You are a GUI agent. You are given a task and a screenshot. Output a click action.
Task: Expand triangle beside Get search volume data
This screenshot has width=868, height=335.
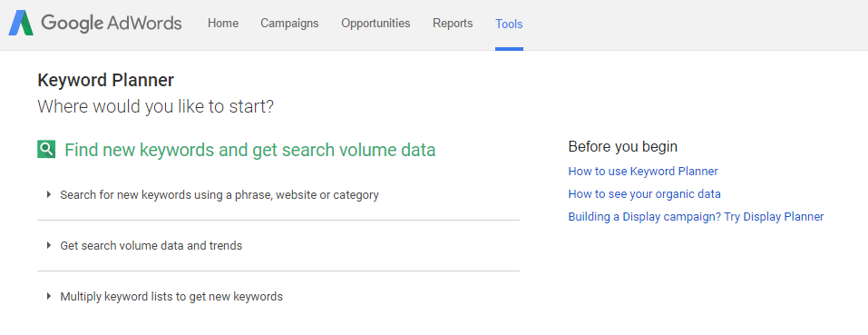pyautogui.click(x=49, y=245)
